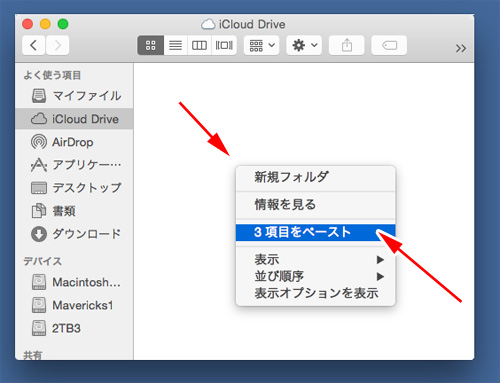Open 書類 label in sidebar
This screenshot has height=383, width=500.
[x=64, y=211]
